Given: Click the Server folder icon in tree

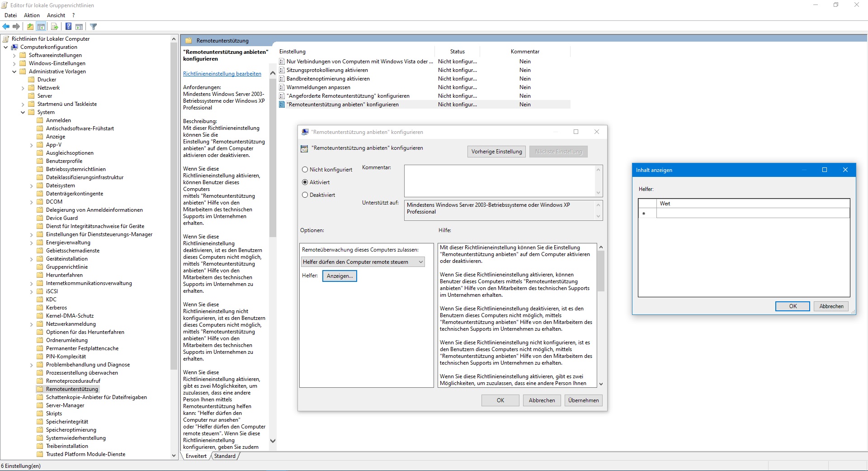Looking at the screenshot, I should pyautogui.click(x=32, y=96).
